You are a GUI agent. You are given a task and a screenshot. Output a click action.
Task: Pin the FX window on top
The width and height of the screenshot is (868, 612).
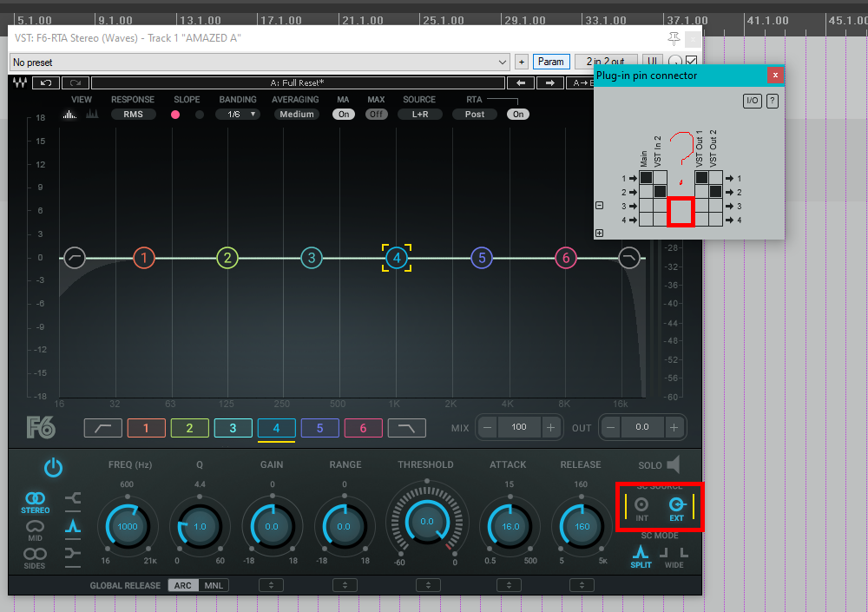click(x=674, y=38)
